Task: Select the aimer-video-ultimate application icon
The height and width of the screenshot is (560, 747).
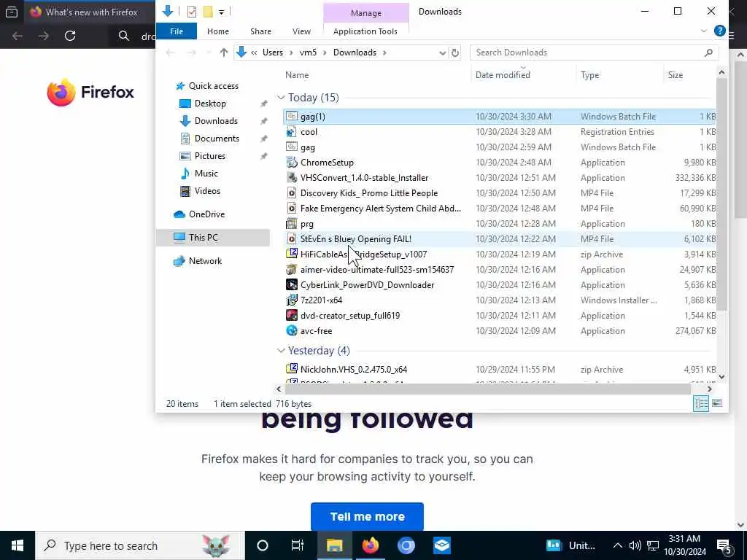Action: point(292,270)
